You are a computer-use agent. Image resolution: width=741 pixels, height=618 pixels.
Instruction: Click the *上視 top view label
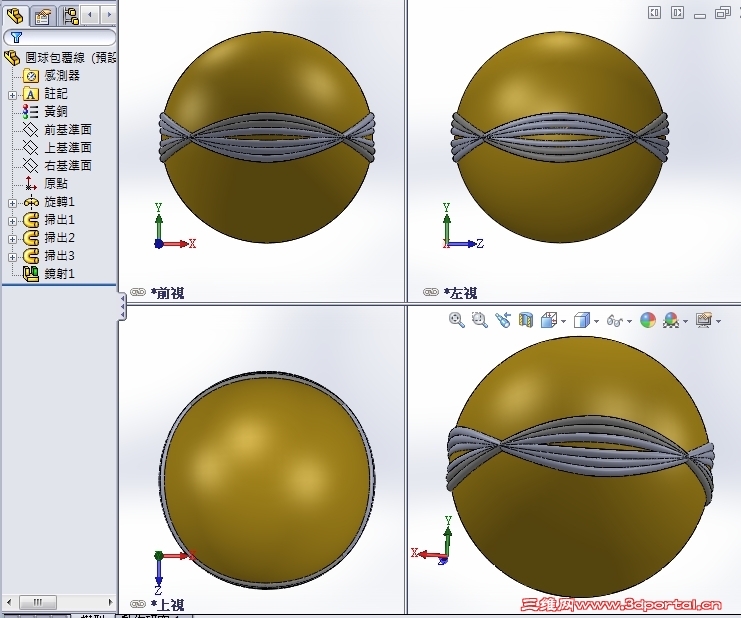pyautogui.click(x=167, y=605)
